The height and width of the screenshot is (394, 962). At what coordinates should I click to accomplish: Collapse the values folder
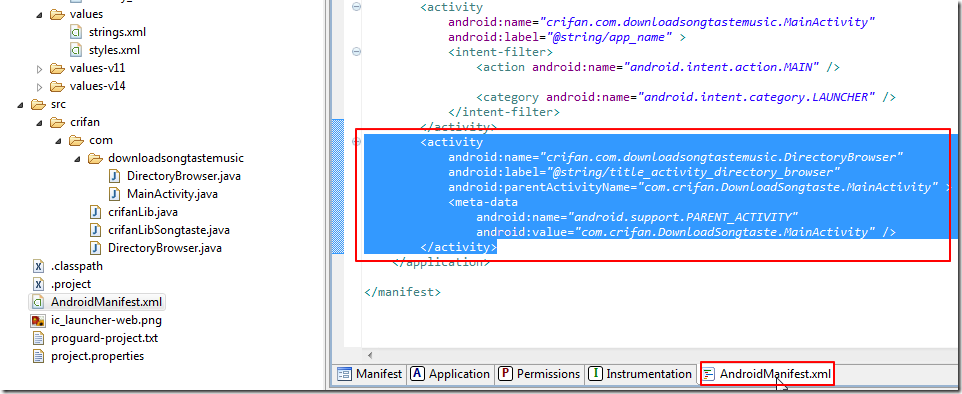(x=40, y=14)
